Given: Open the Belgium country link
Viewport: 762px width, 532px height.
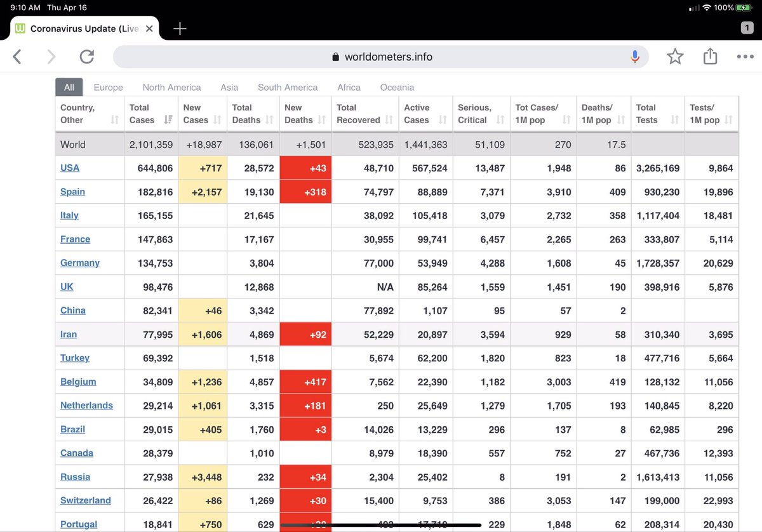Looking at the screenshot, I should point(78,382).
